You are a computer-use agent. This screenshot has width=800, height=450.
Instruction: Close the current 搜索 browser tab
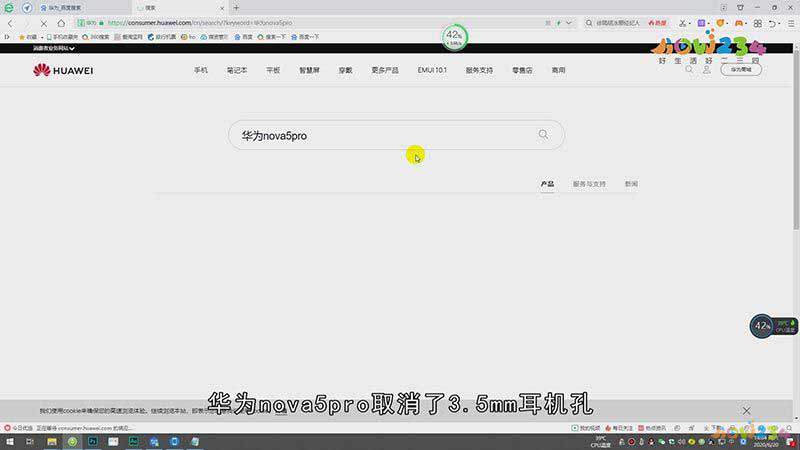click(x=222, y=8)
